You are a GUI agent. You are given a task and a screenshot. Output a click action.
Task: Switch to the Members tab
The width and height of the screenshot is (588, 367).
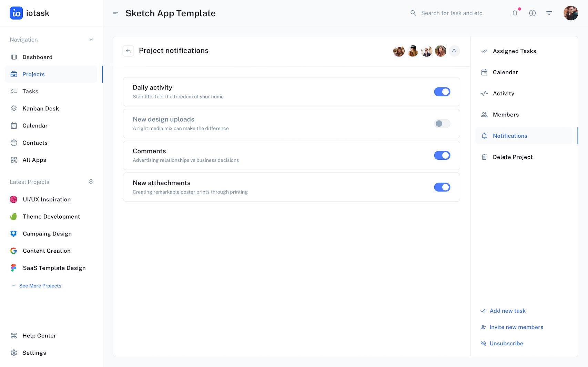pyautogui.click(x=505, y=115)
